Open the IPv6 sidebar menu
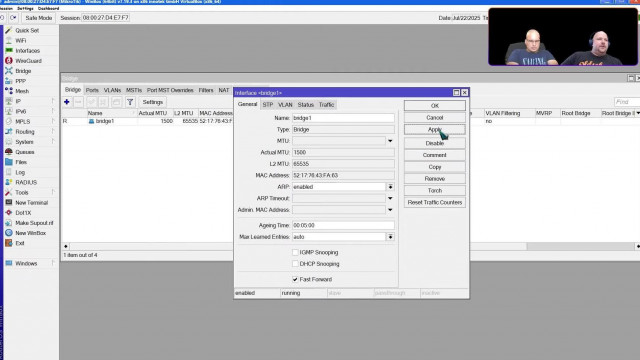 click(20, 111)
